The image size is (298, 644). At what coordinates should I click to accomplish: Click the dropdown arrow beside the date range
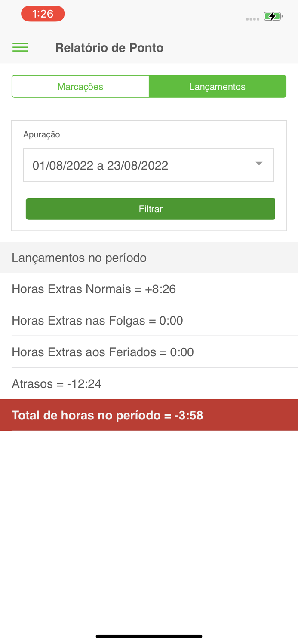259,164
